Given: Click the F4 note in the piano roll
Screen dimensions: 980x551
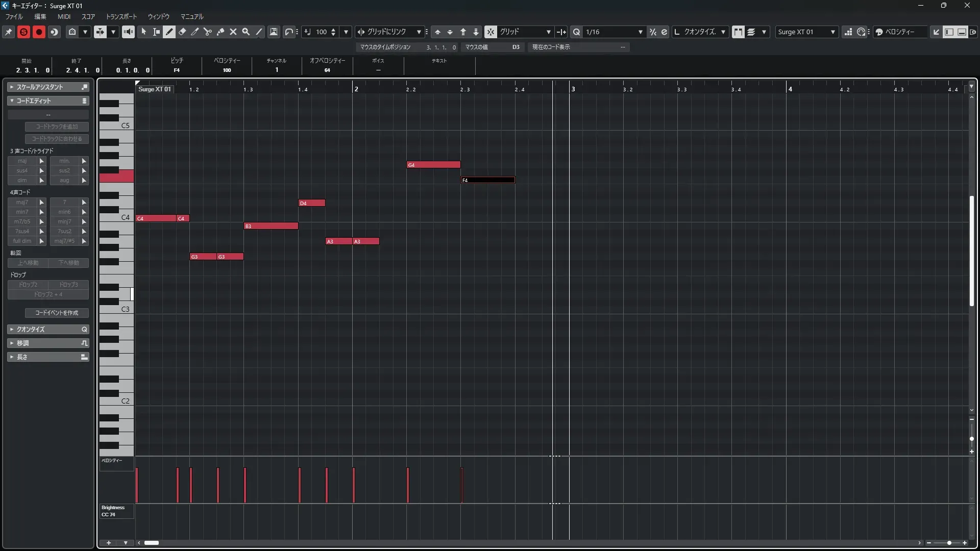Looking at the screenshot, I should (x=487, y=180).
